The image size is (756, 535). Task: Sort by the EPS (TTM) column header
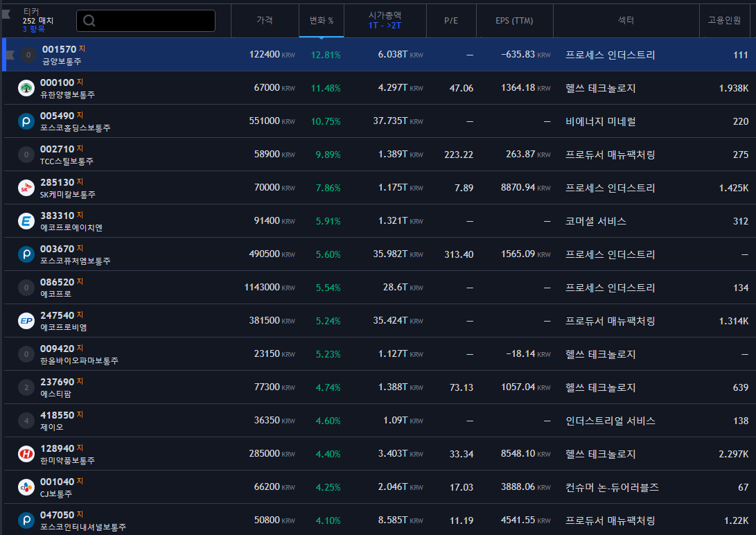(x=514, y=20)
